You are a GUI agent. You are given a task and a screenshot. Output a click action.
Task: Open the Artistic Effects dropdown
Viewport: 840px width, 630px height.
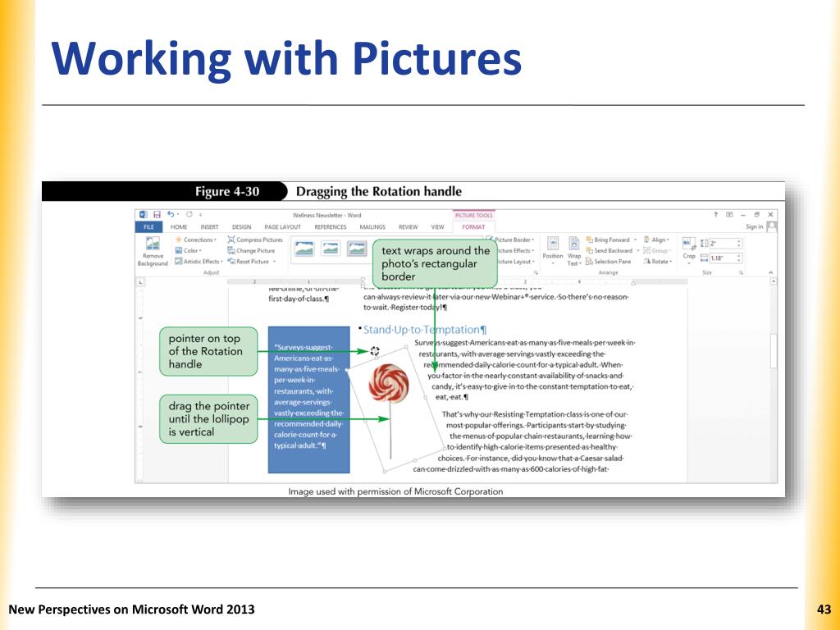pyautogui.click(x=199, y=262)
